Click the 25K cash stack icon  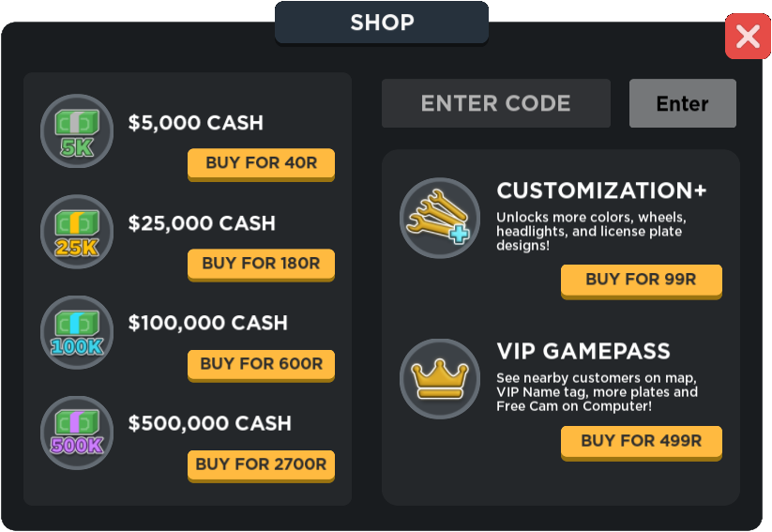(77, 232)
